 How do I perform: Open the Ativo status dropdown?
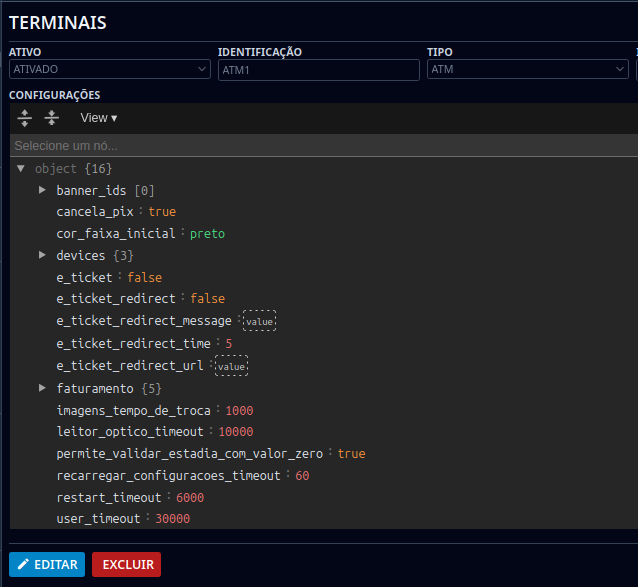click(109, 69)
